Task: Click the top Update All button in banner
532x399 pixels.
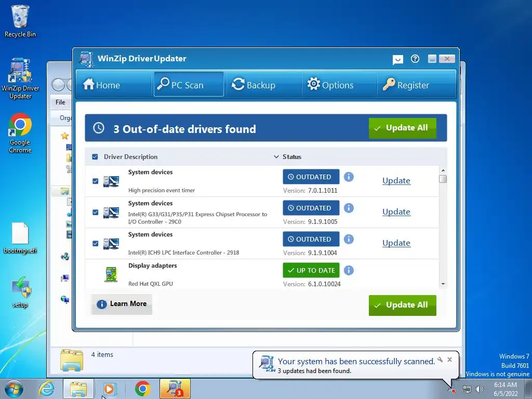Action: pos(403,128)
